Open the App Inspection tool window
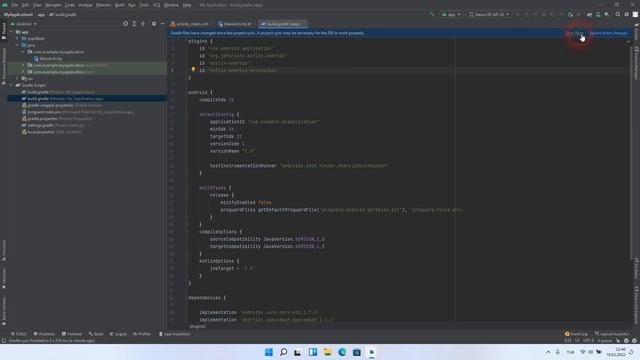 pyautogui.click(x=174, y=334)
